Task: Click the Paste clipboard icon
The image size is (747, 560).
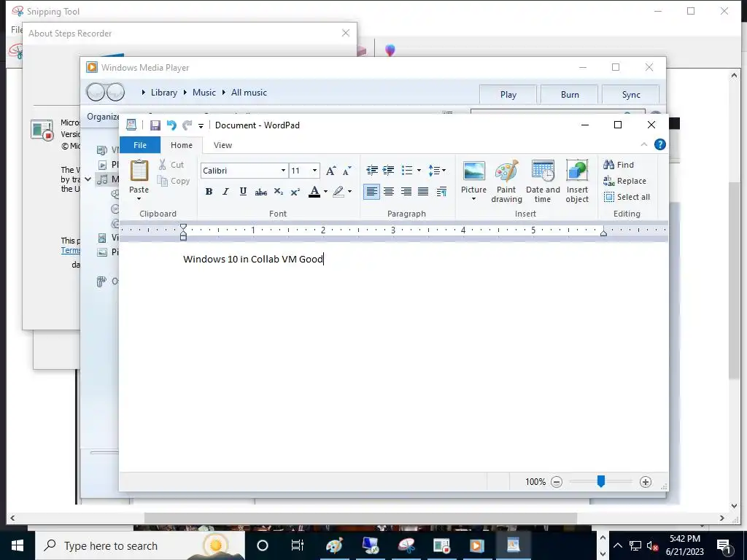Action: click(x=139, y=171)
